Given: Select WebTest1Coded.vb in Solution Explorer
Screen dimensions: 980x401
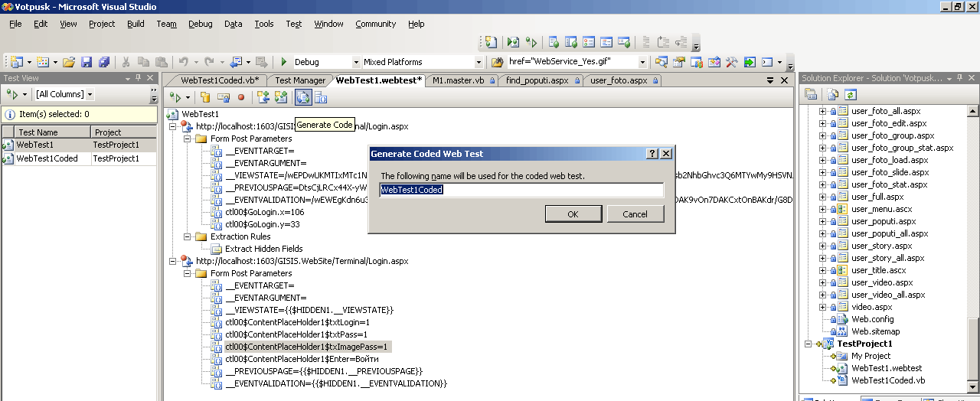Looking at the screenshot, I should pos(888,380).
